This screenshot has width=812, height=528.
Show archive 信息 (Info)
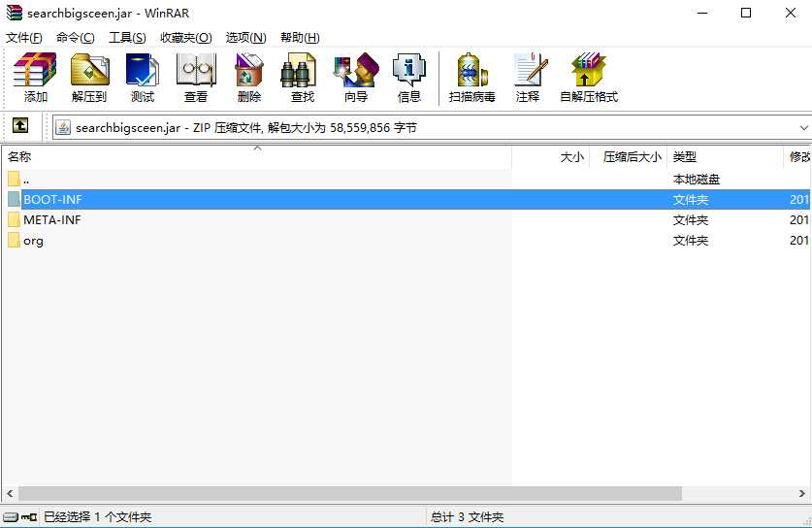(x=409, y=78)
